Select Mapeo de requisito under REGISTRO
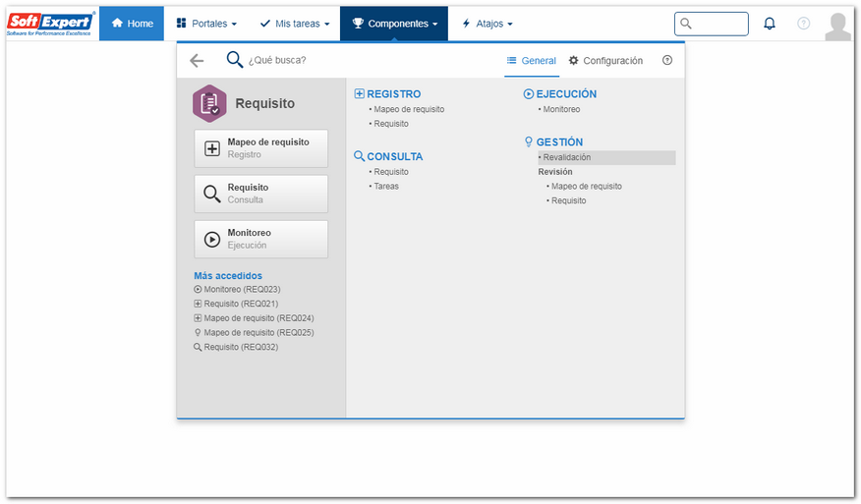 click(x=409, y=109)
